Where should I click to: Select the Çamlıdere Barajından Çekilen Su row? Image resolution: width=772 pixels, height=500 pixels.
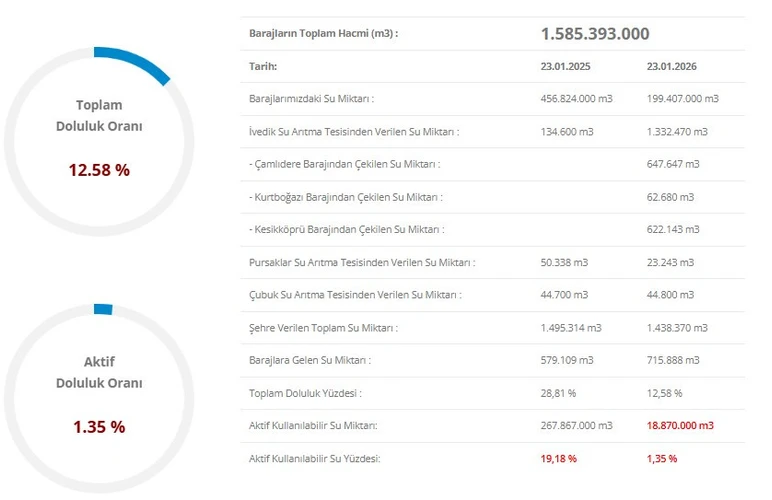click(344, 164)
